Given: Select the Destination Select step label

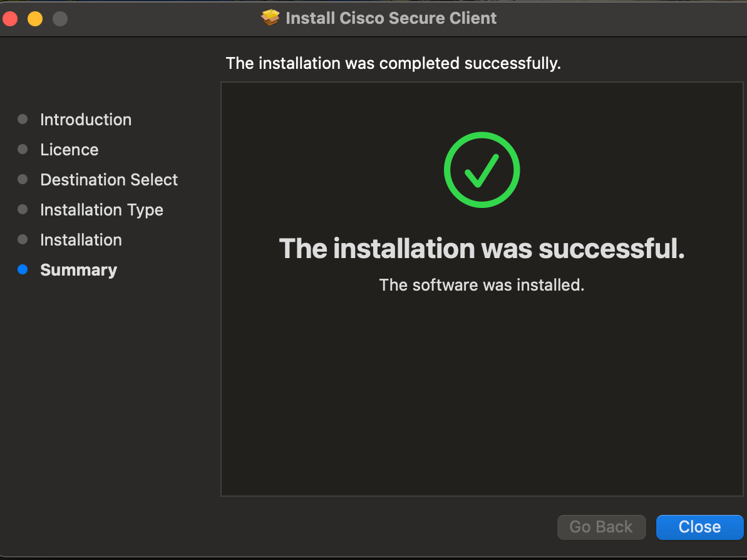Looking at the screenshot, I should pyautogui.click(x=109, y=180).
